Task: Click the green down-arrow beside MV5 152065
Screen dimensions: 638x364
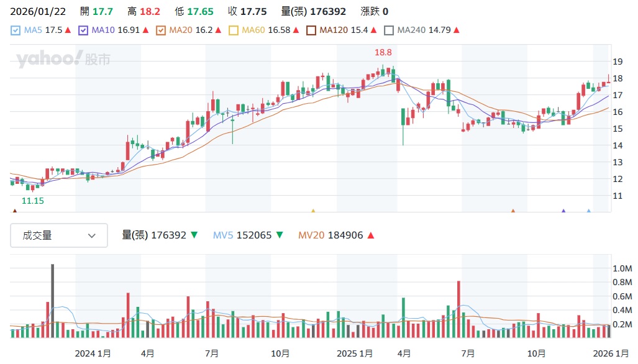Action: (279, 235)
